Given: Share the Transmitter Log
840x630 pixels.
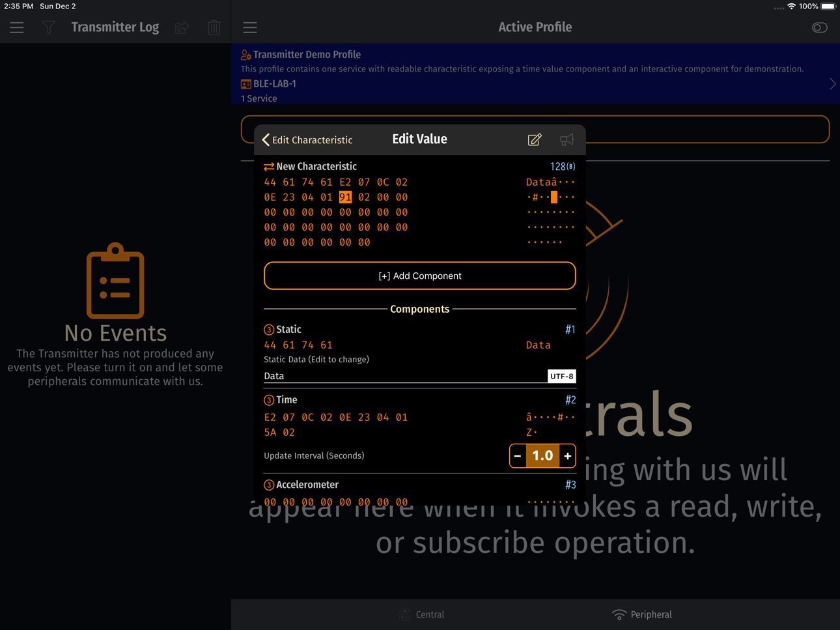Looking at the screenshot, I should [182, 27].
